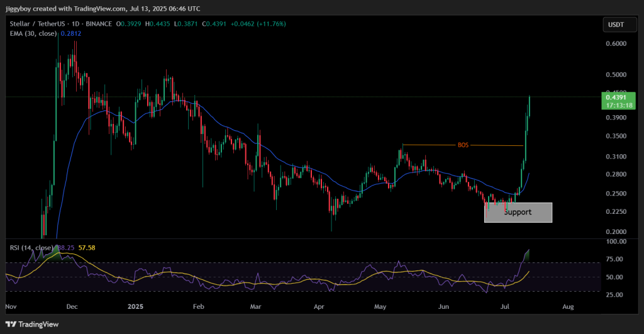Click the Feb date axis label
The width and height of the screenshot is (644, 334).
click(x=198, y=306)
